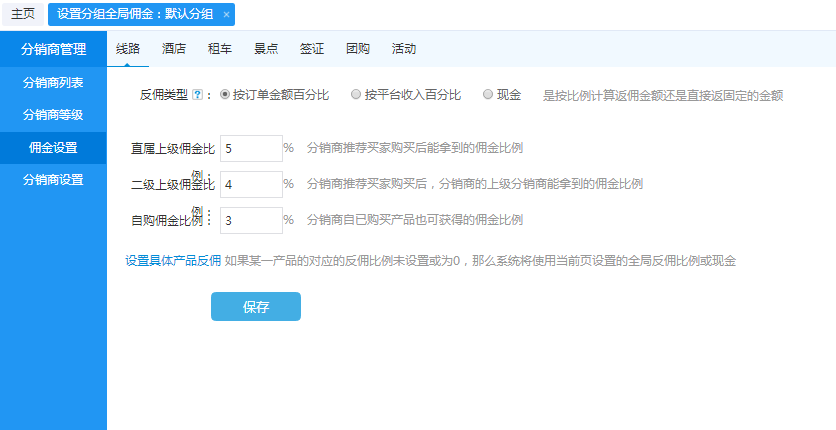Open the 主页 tab
Viewport: 836px width, 430px height.
(23, 14)
